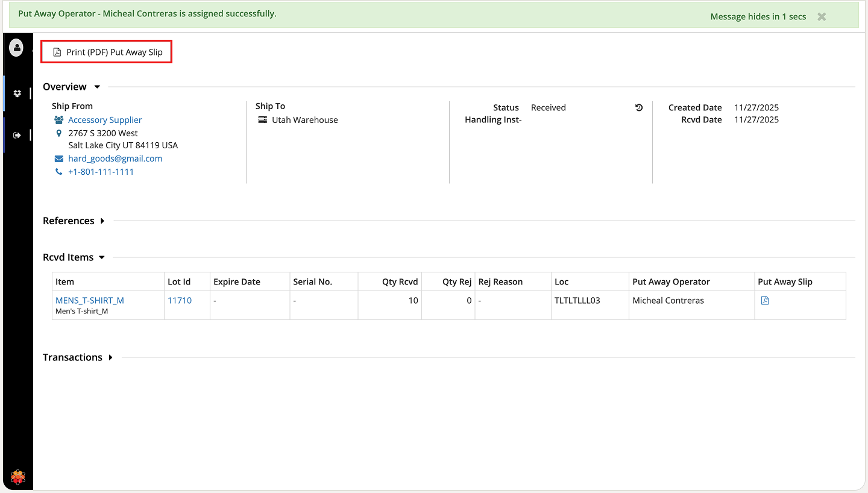Click Print (PDF) Put Away Slip button
Image resolution: width=868 pixels, height=493 pixels.
tap(107, 52)
